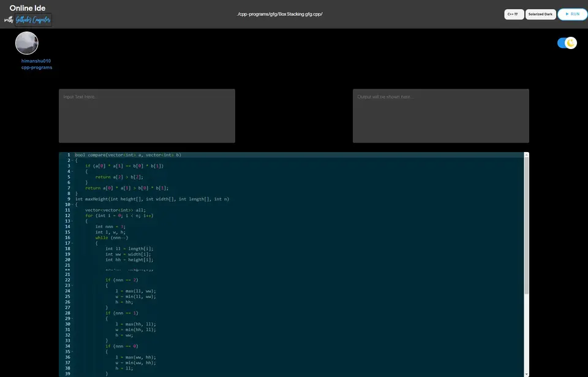Collapse the fold marker at line 2
The width and height of the screenshot is (588, 377).
(72, 161)
